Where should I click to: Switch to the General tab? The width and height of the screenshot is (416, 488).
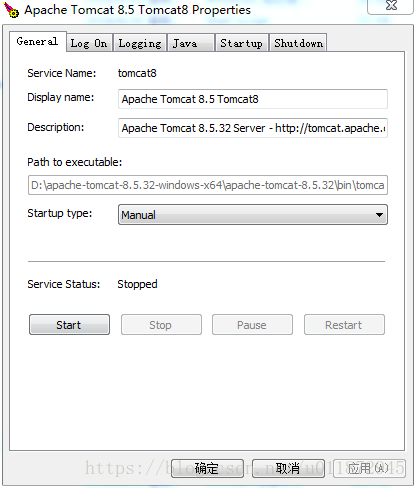(x=38, y=41)
